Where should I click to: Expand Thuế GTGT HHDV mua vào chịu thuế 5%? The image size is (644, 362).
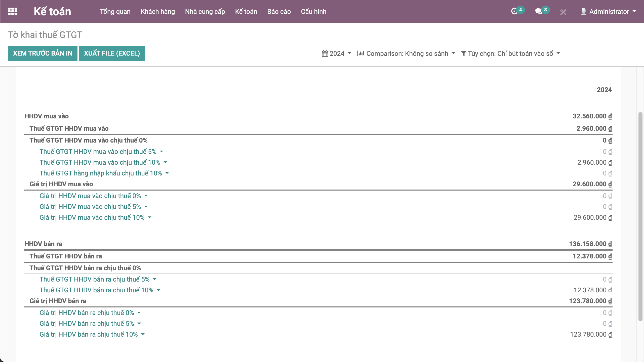[162, 152]
